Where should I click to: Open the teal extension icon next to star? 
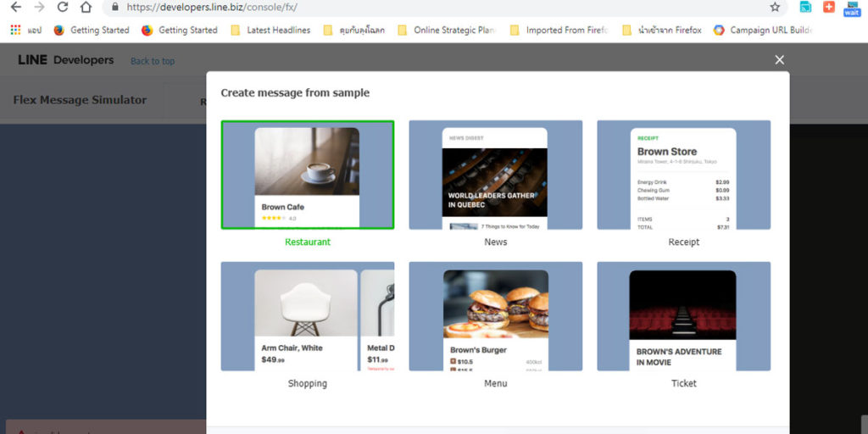click(x=805, y=7)
